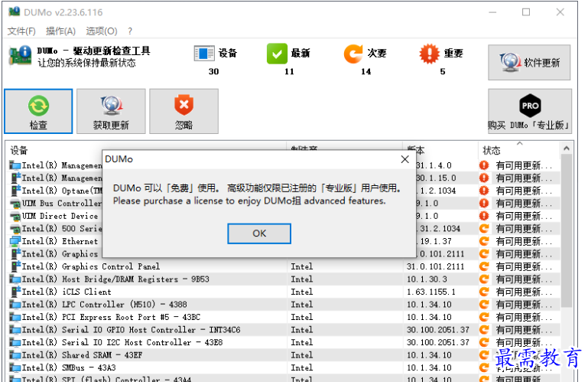Select Serial IO GPIO Host Controller row
This screenshot has height=382, width=588.
(x=284, y=330)
